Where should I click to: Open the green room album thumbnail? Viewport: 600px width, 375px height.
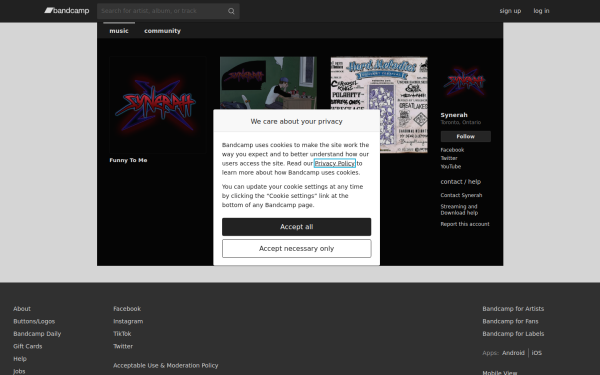click(x=268, y=83)
